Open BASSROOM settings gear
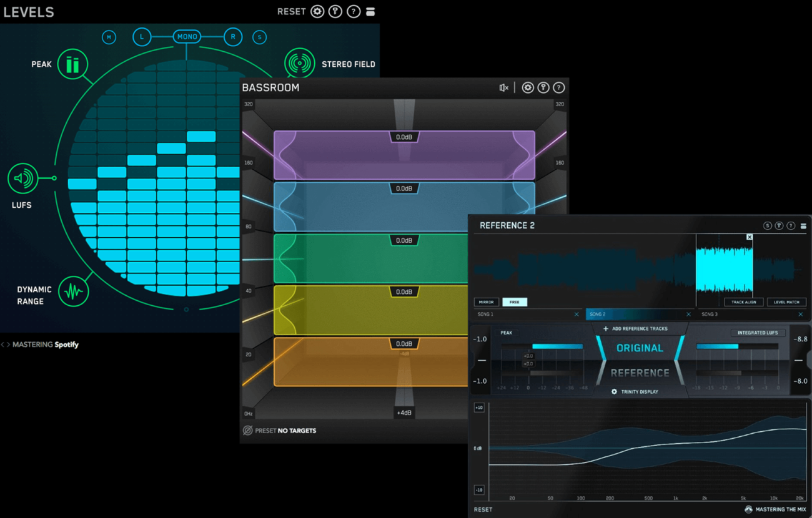812x518 pixels. pyautogui.click(x=528, y=87)
